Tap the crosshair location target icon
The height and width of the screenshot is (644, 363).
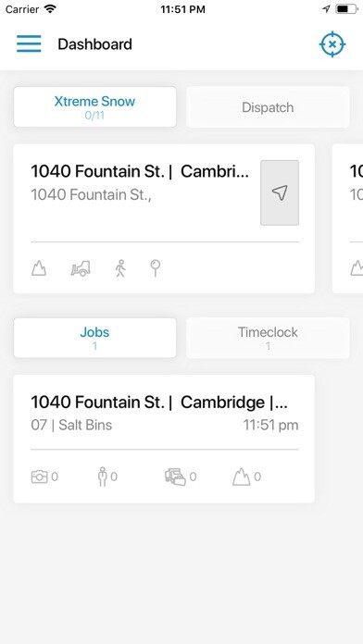point(332,43)
